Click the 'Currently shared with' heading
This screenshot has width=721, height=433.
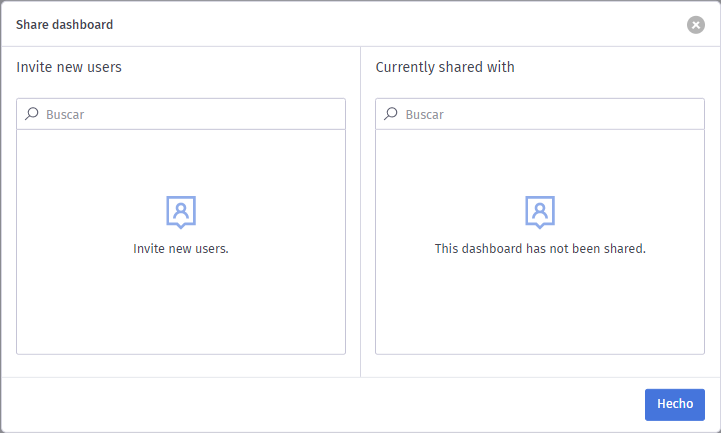(445, 67)
